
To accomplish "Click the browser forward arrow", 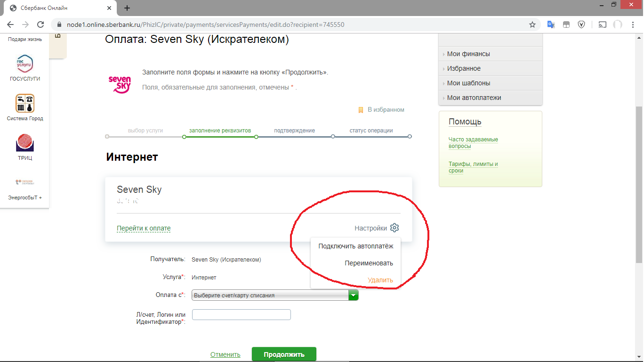I will point(25,25).
